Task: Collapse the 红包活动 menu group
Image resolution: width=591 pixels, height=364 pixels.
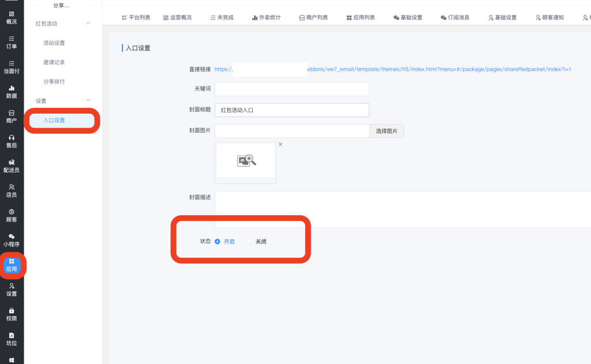Action: 88,24
